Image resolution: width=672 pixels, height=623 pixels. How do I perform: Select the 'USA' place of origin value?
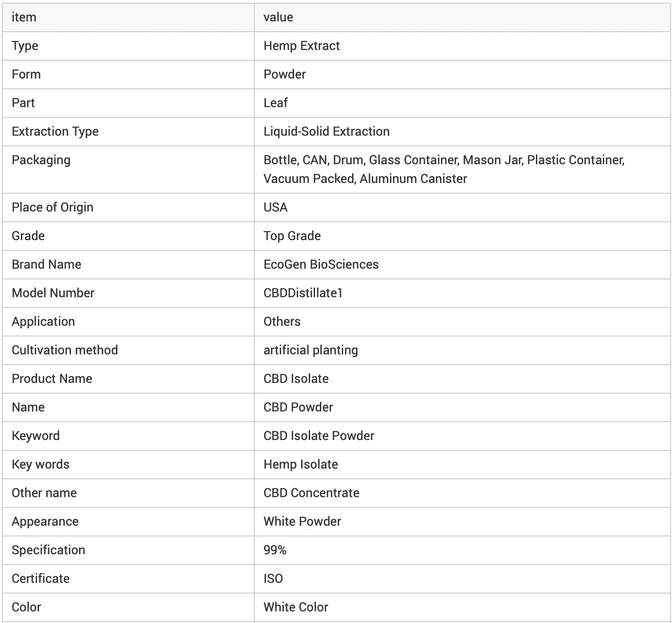pyautogui.click(x=276, y=208)
